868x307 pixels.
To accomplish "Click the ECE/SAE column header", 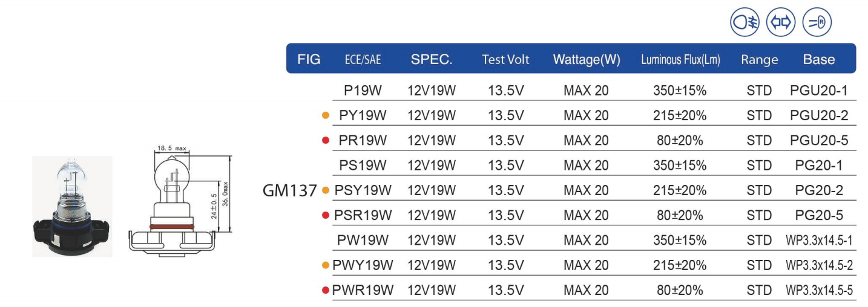I will click(x=363, y=60).
